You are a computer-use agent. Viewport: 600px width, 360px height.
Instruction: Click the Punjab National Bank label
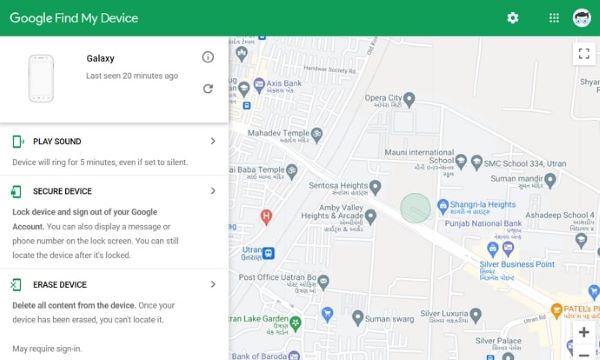pos(483,223)
